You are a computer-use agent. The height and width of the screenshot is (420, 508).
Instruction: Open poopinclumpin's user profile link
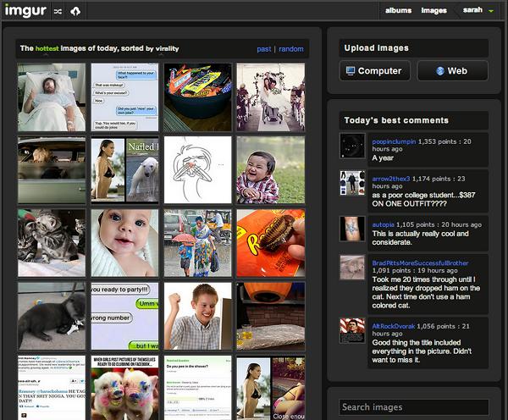point(394,141)
